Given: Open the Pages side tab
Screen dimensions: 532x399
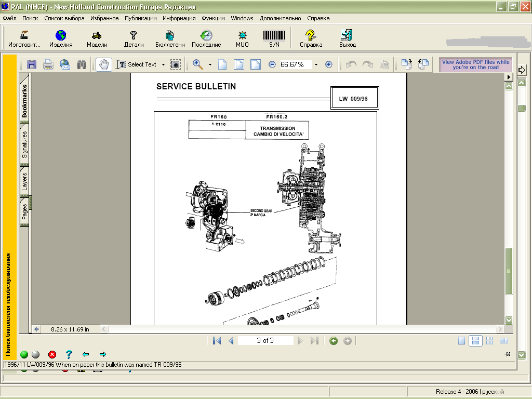Looking at the screenshot, I should 24,212.
